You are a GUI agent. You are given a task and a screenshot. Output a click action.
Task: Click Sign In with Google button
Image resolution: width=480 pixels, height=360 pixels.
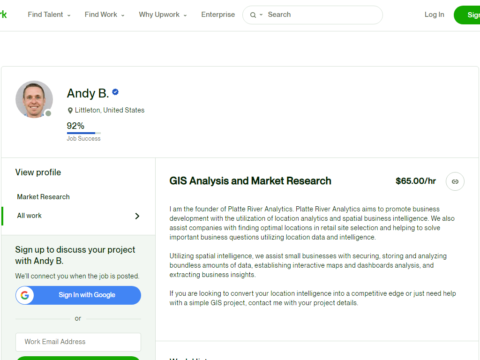coord(78,295)
